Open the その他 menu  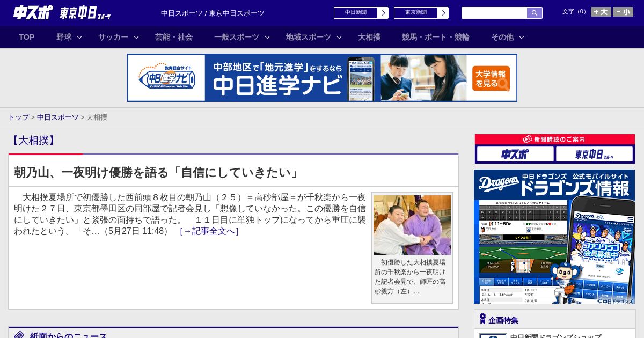tap(502, 37)
